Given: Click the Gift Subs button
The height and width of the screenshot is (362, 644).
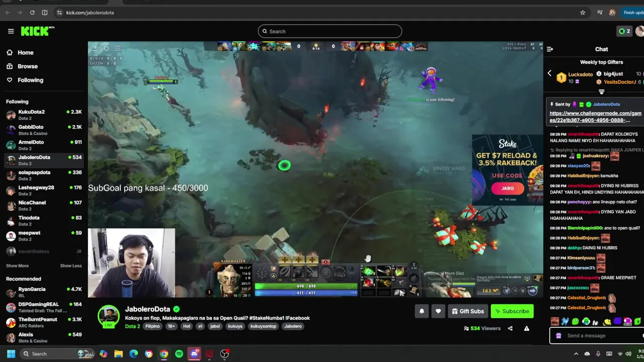Looking at the screenshot, I should 468,311.
